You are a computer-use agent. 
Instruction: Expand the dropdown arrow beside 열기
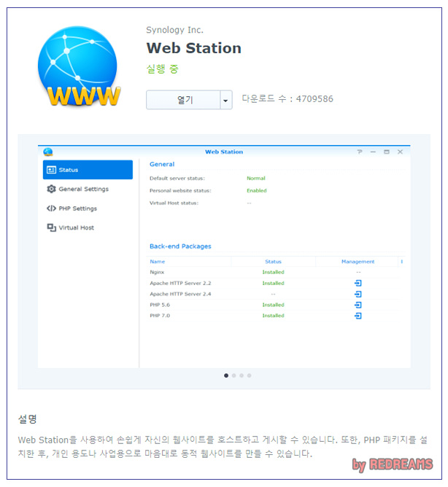226,100
